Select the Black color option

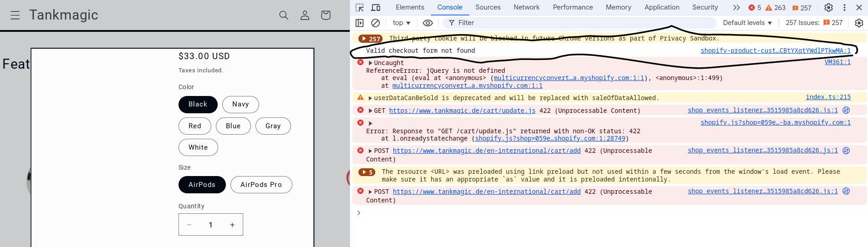tap(198, 104)
